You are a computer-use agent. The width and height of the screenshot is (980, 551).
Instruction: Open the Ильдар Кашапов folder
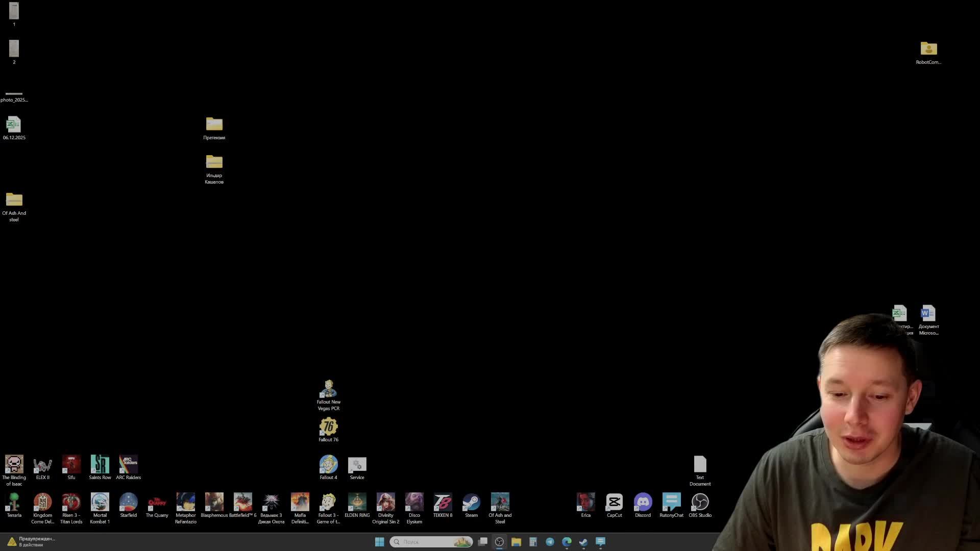pos(214,162)
